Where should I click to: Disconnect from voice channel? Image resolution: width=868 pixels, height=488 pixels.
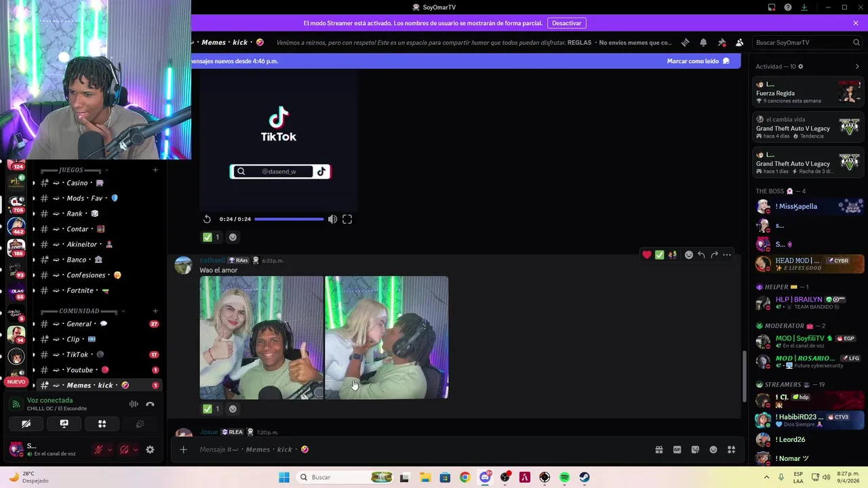coord(150,404)
